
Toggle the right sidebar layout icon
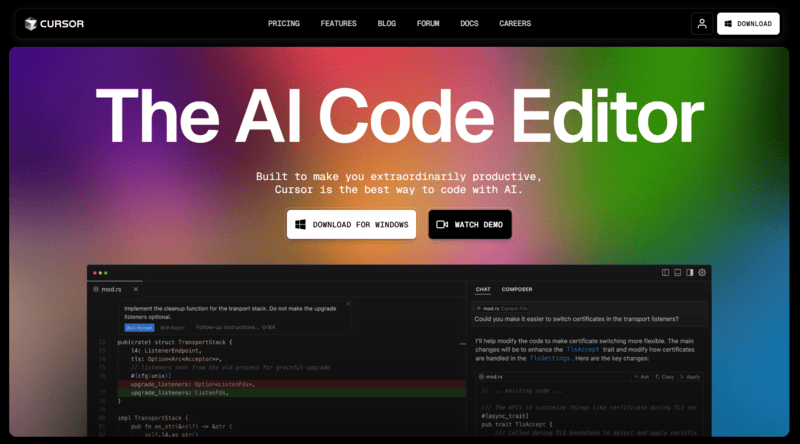click(690, 272)
